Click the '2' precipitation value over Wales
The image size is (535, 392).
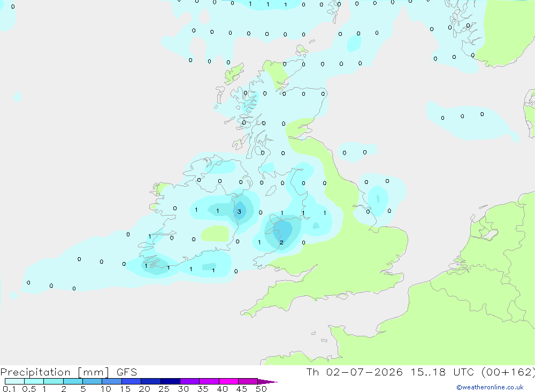pos(281,243)
